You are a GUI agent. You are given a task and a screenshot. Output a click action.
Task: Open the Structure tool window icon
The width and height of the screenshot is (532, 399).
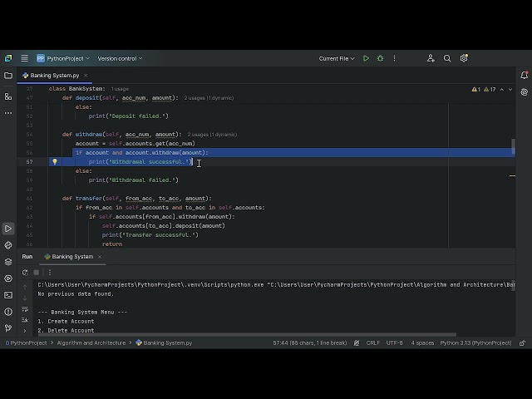click(x=8, y=96)
